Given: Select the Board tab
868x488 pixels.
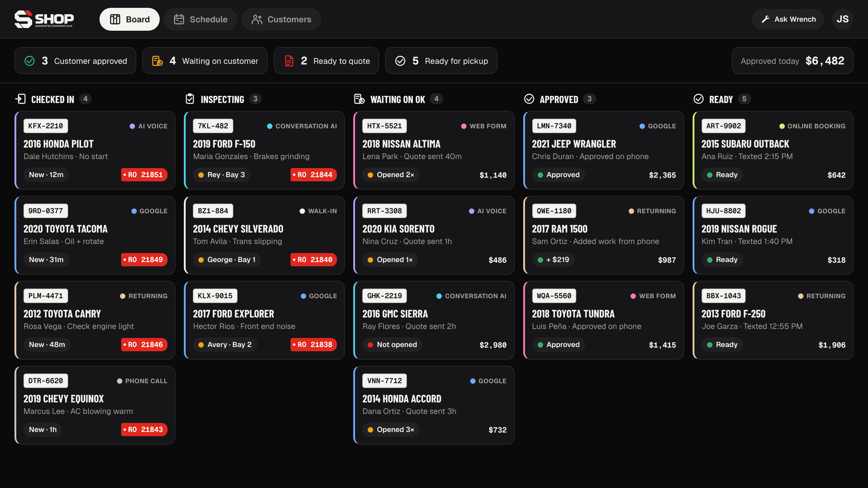Looking at the screenshot, I should coord(129,19).
